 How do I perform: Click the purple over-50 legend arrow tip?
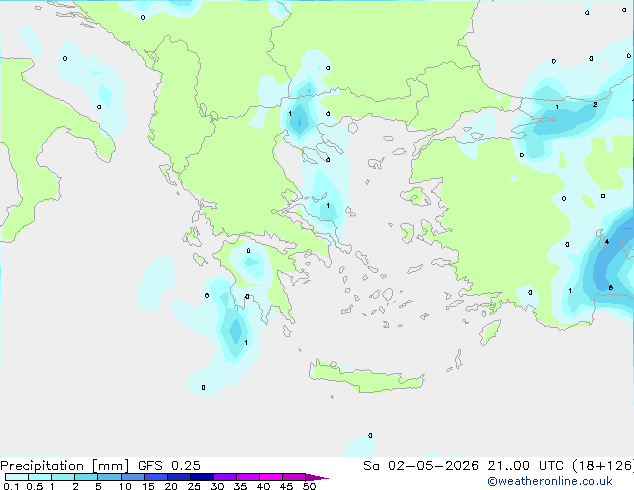317,477
